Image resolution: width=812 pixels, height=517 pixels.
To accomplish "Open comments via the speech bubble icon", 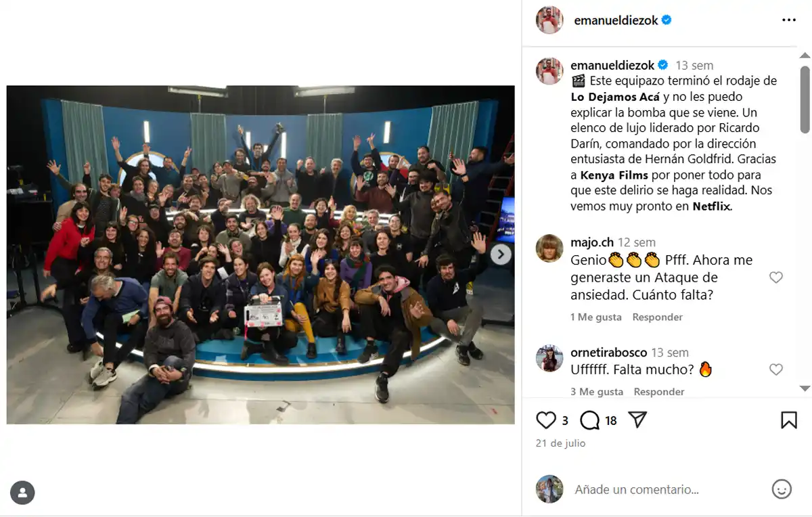I will [590, 420].
